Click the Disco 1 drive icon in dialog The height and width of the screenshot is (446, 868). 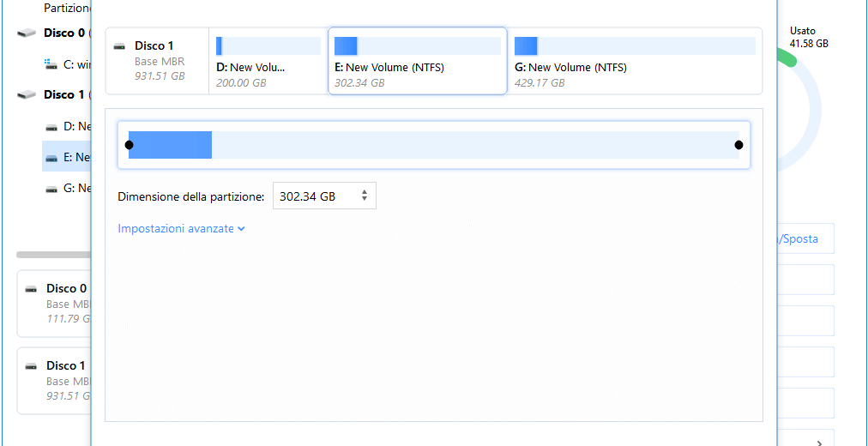pos(119,46)
